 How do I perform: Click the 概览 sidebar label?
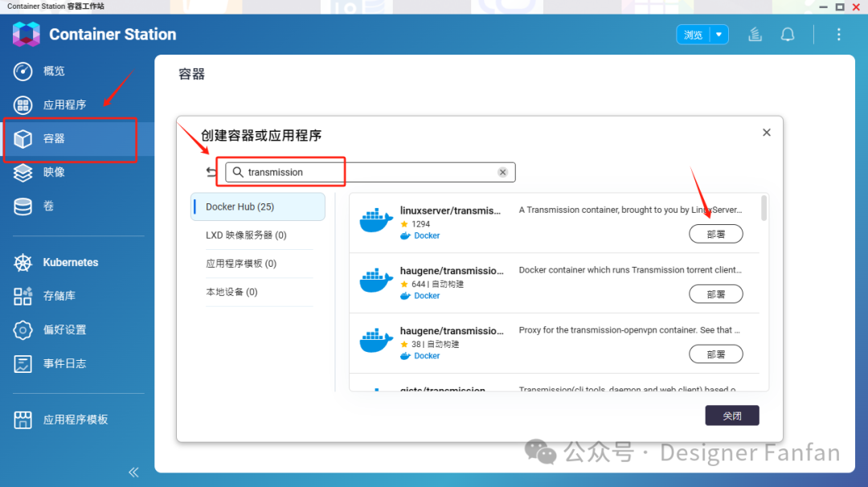pos(55,72)
